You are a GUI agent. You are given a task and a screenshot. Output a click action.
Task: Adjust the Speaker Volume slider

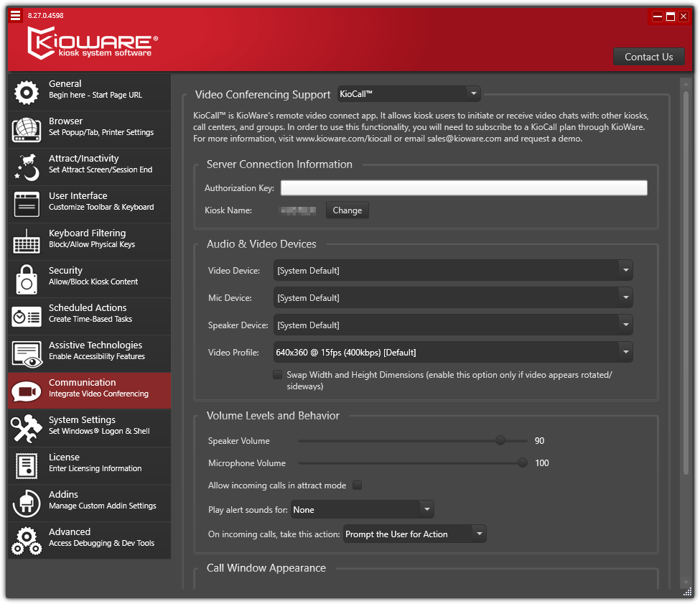pyautogui.click(x=500, y=441)
